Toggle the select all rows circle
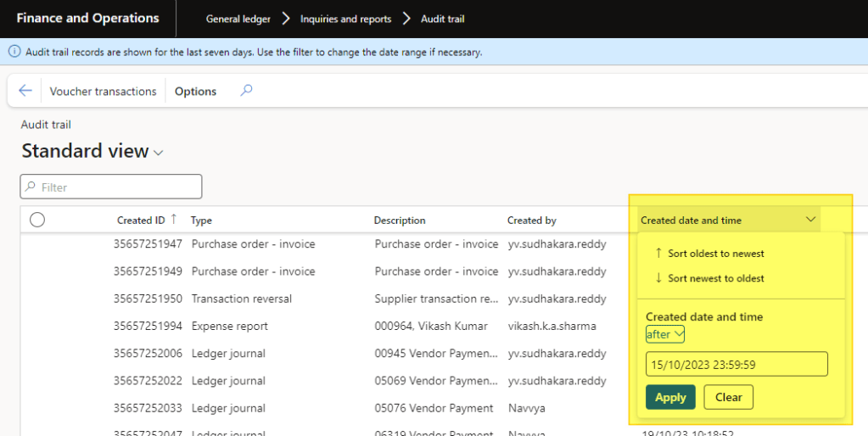Viewport: 868px width, 436px height. (37, 221)
